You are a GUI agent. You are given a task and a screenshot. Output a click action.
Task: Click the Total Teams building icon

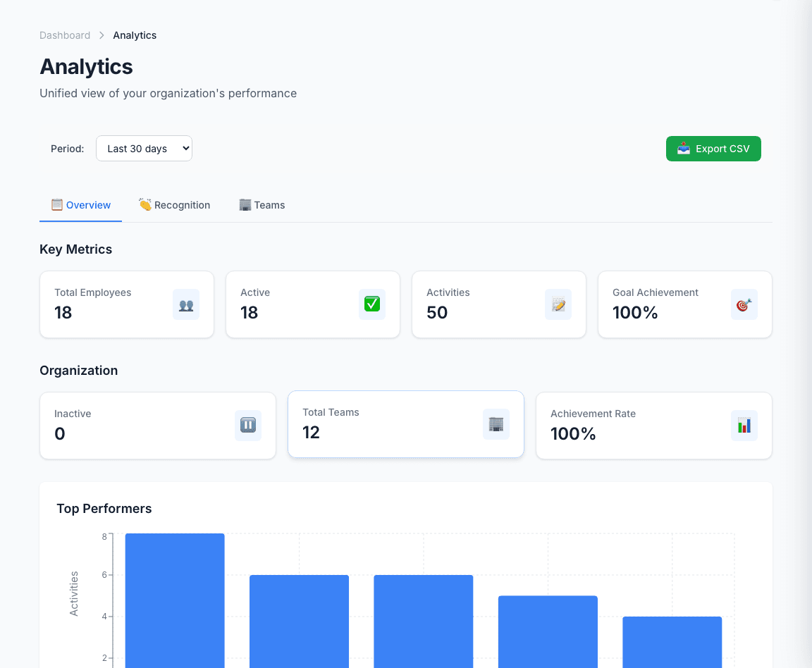496,424
